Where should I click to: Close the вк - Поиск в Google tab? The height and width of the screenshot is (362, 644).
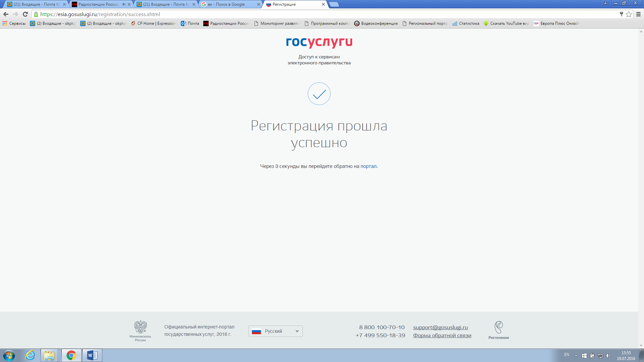(259, 4)
